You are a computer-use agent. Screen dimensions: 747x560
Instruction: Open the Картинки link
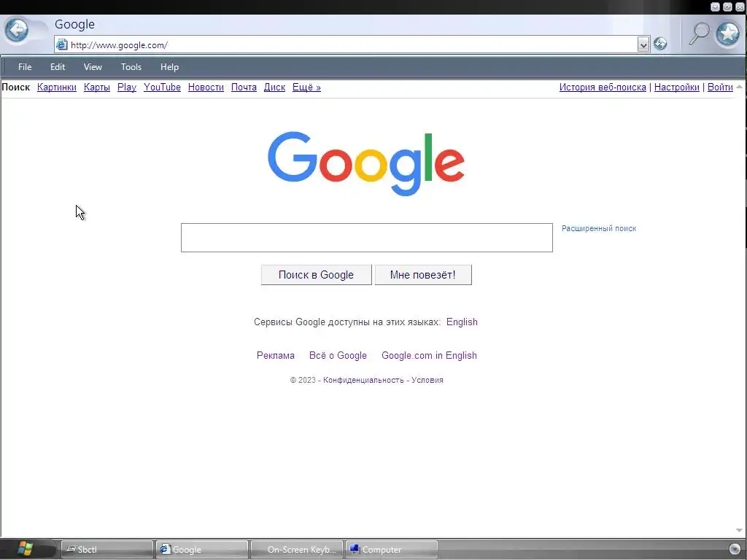pos(57,87)
